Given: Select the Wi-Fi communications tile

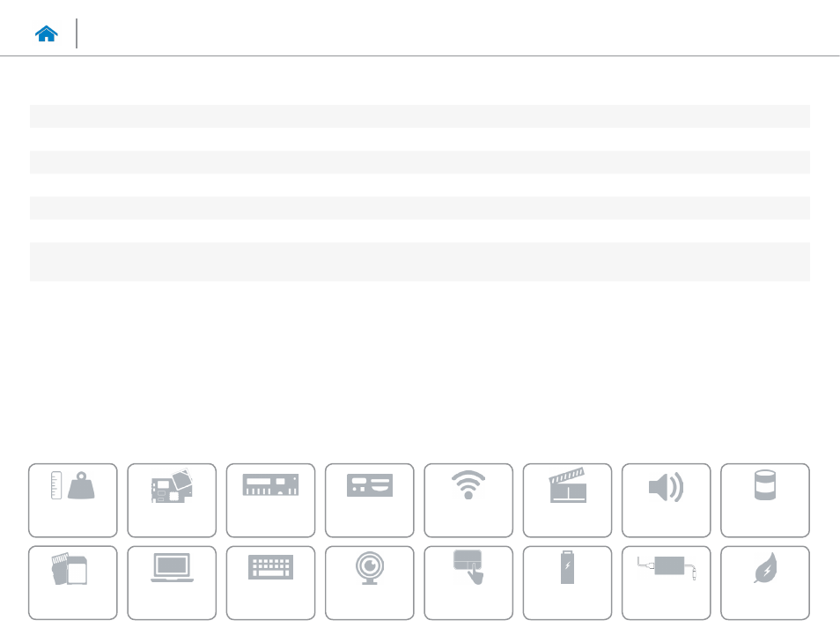Looking at the screenshot, I should tap(468, 500).
